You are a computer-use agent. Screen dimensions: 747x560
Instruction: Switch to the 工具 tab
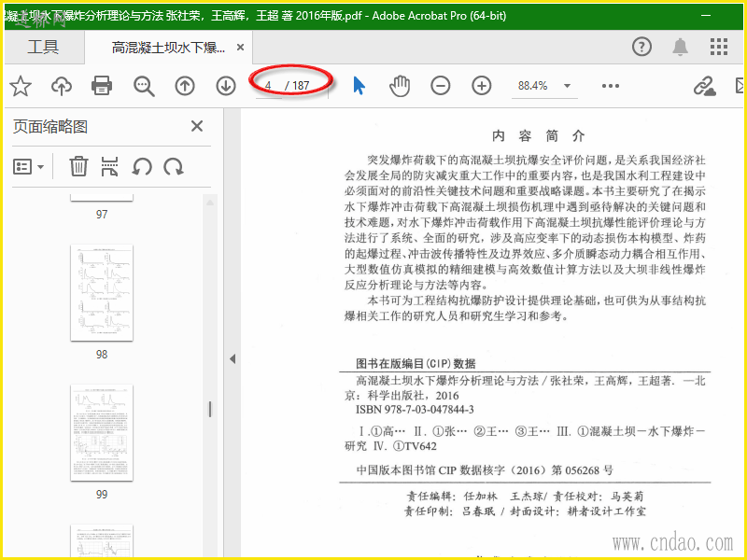[x=43, y=48]
